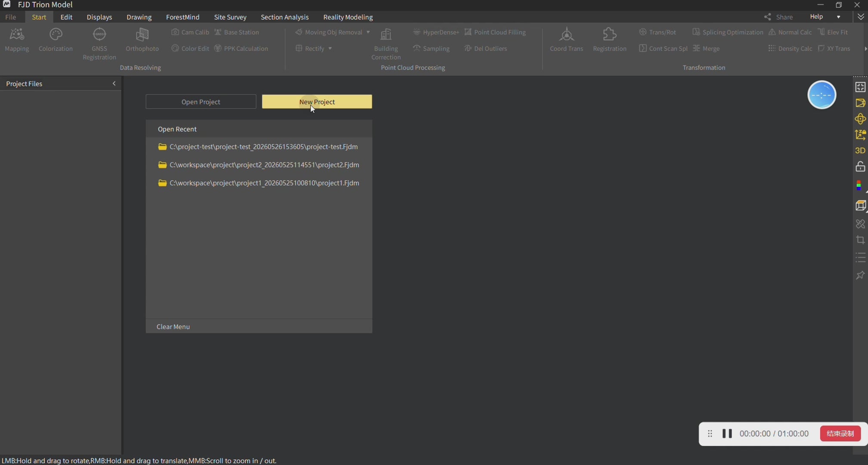Open the XY Trans tool

(834, 49)
